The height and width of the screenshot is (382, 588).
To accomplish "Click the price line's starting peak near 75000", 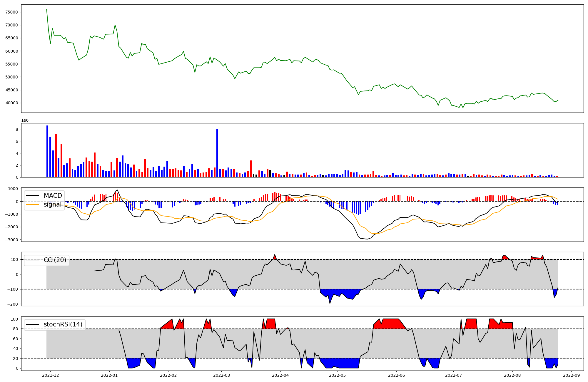I will tap(46, 10).
